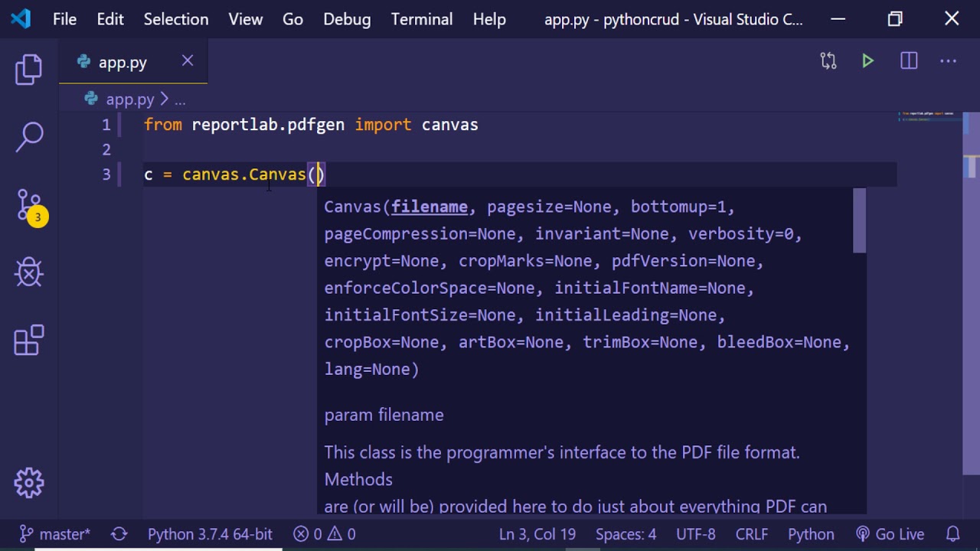The image size is (980, 551).
Task: Click the Open Changes compare icon
Action: [828, 61]
